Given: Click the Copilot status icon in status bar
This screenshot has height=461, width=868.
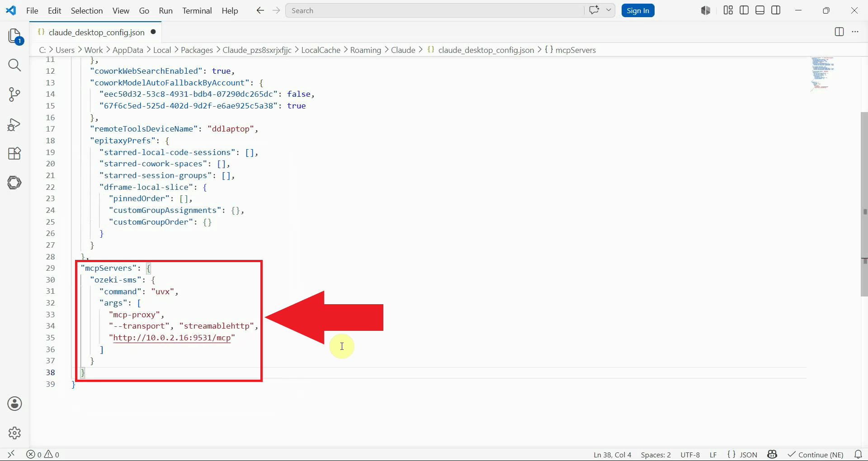Looking at the screenshot, I should point(772,454).
